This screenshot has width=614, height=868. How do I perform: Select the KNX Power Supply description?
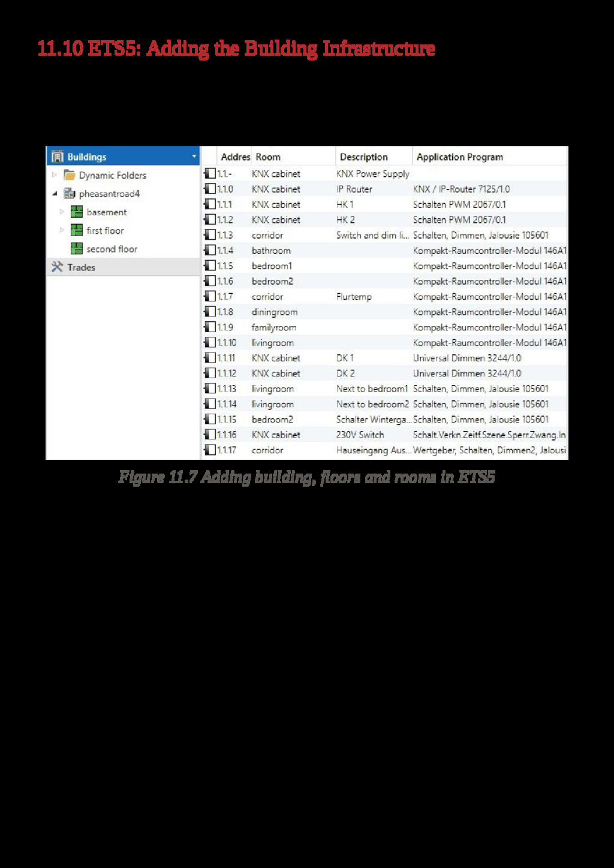tap(372, 174)
